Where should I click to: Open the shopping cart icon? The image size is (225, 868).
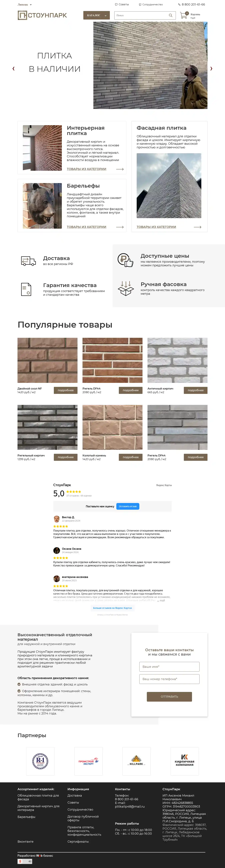(x=184, y=15)
